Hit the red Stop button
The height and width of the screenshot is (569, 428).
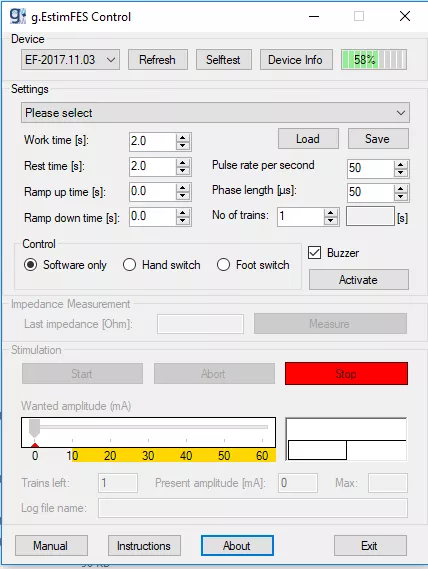coord(346,373)
